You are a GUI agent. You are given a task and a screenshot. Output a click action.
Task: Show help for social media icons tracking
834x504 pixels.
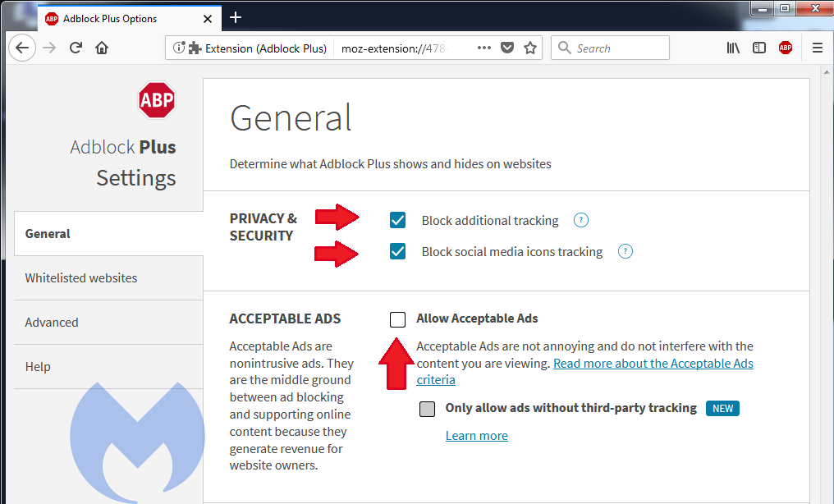tap(625, 251)
